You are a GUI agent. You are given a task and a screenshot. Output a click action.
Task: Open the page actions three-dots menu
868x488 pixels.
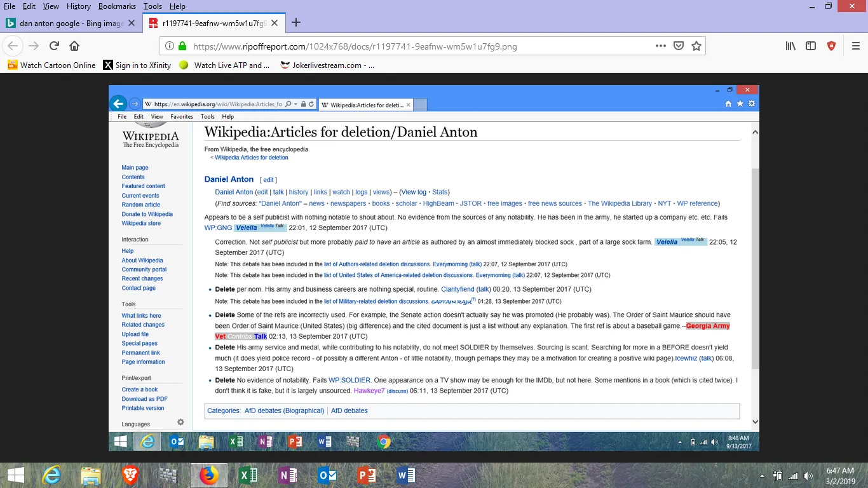click(661, 46)
